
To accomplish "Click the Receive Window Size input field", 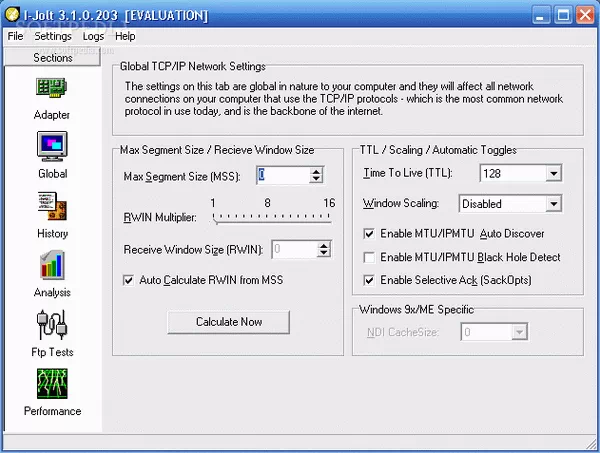I will (295, 249).
